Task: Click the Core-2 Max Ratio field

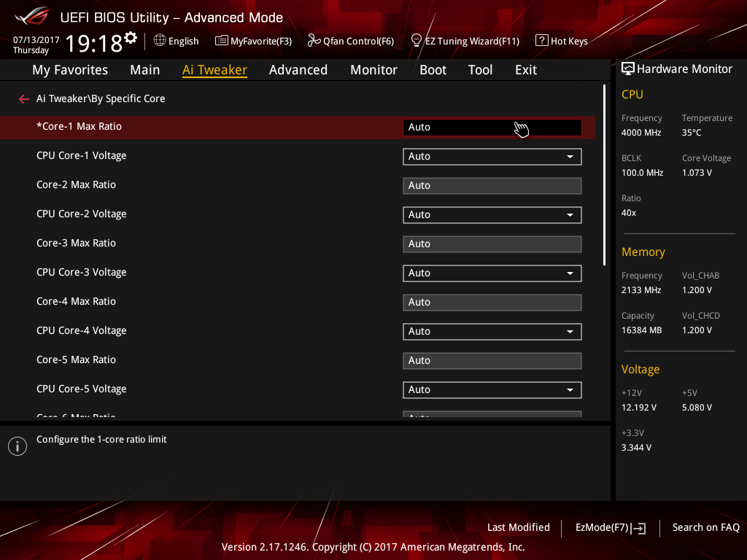Action: point(492,186)
